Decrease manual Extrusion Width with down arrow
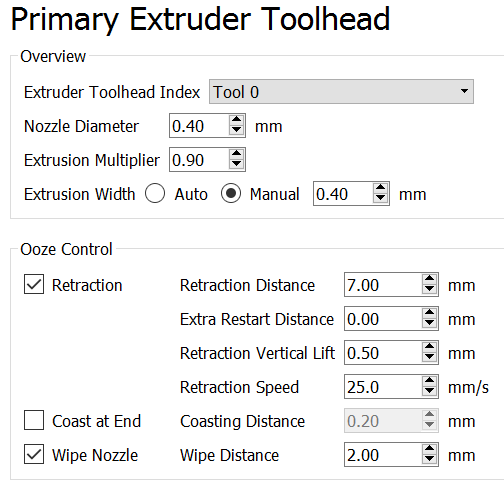Viewport: 504px width, 481px height. coord(380,198)
